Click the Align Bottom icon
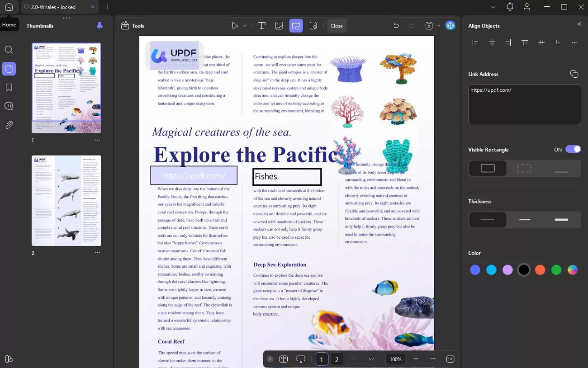 point(557,42)
